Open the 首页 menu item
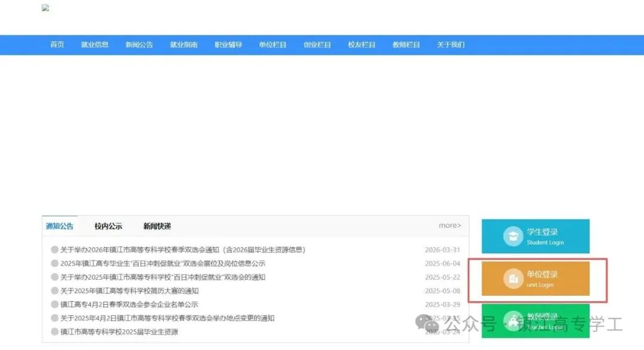 coord(57,45)
